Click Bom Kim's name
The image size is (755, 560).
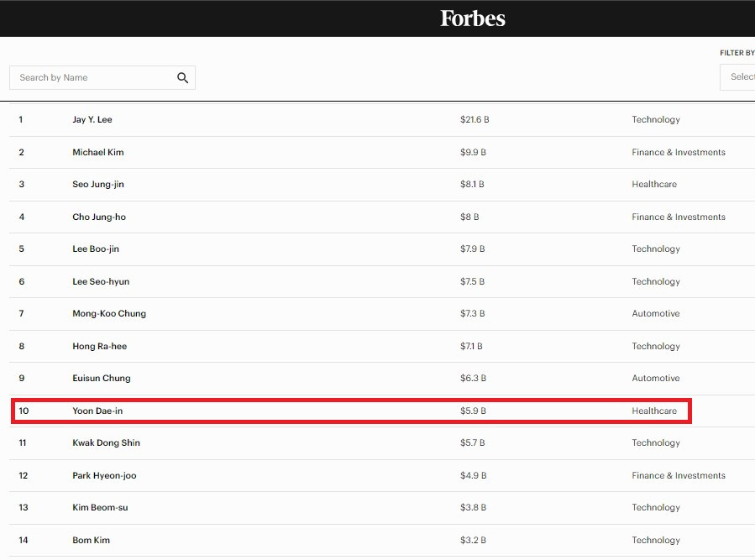click(92, 541)
